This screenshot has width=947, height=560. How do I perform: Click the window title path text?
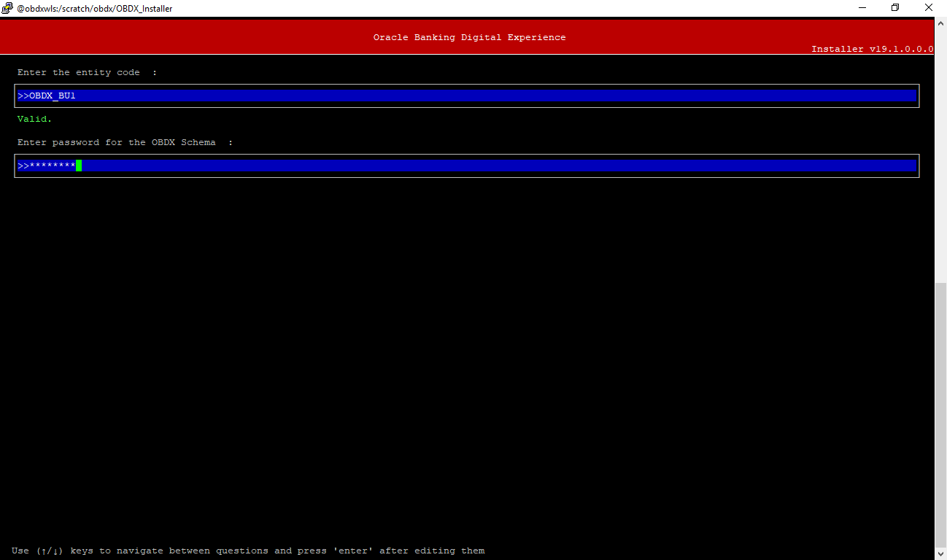(95, 9)
